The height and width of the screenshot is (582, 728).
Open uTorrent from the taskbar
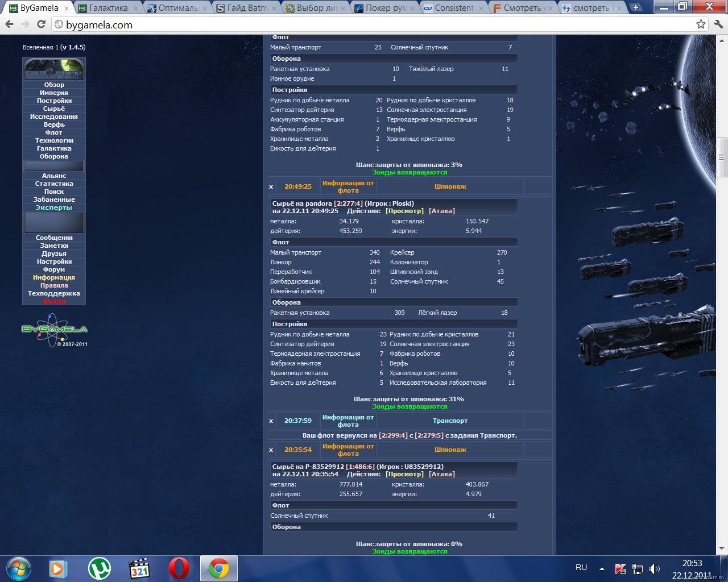pos(100,568)
